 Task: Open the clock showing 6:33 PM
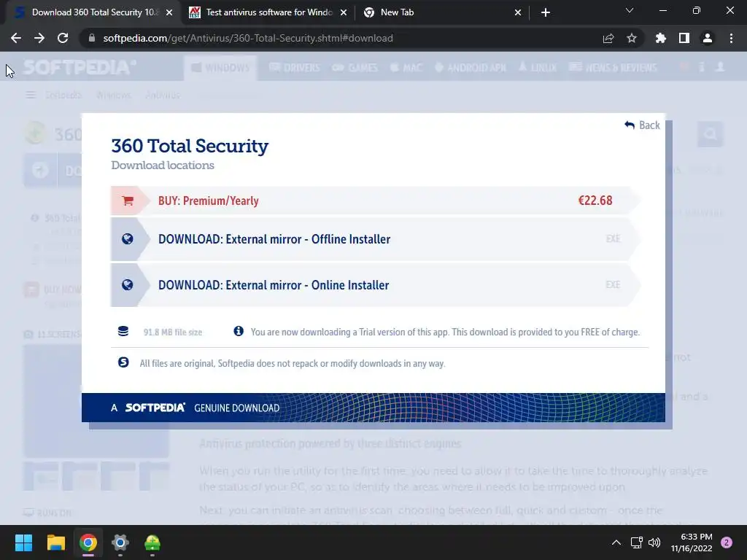[692, 542]
